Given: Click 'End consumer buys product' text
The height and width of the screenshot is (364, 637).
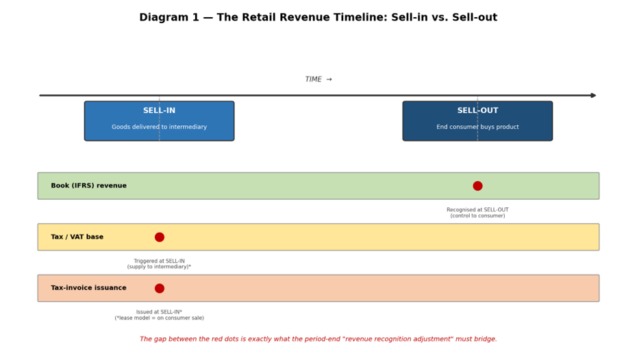Looking at the screenshot, I should (x=477, y=127).
